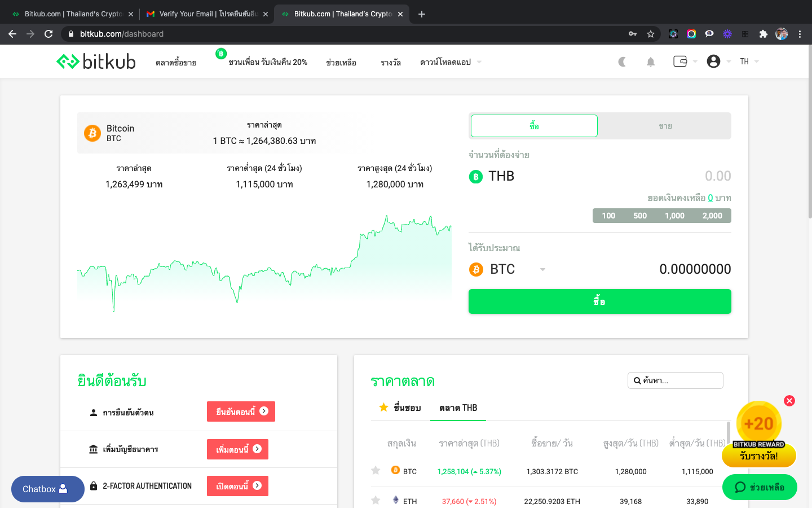Click the bank building icon

[94, 449]
